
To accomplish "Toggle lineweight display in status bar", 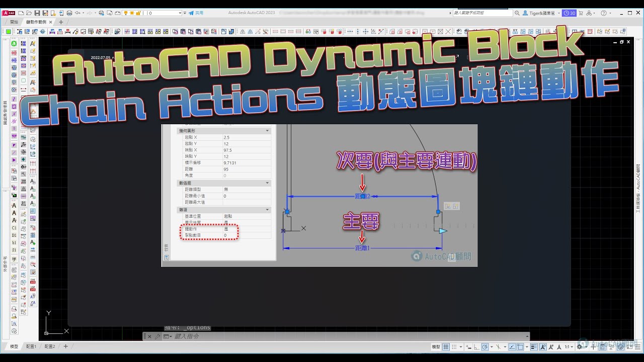I will tap(534, 347).
